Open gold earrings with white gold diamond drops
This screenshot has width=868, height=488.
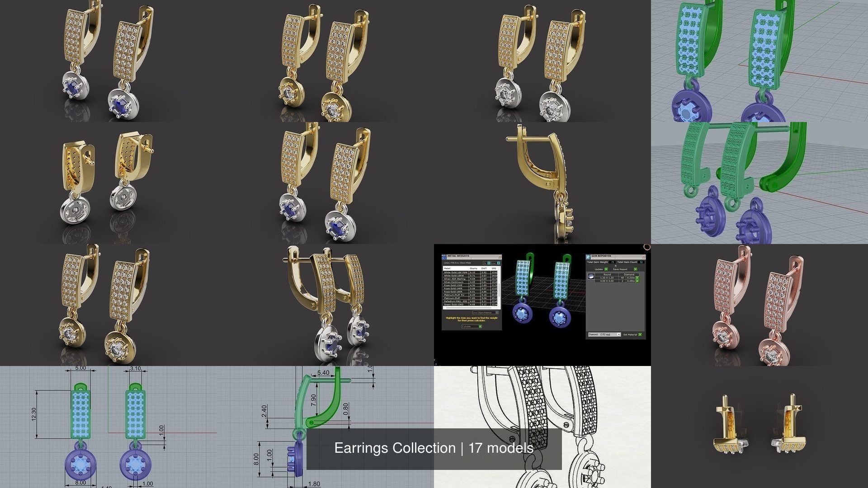[542, 61]
